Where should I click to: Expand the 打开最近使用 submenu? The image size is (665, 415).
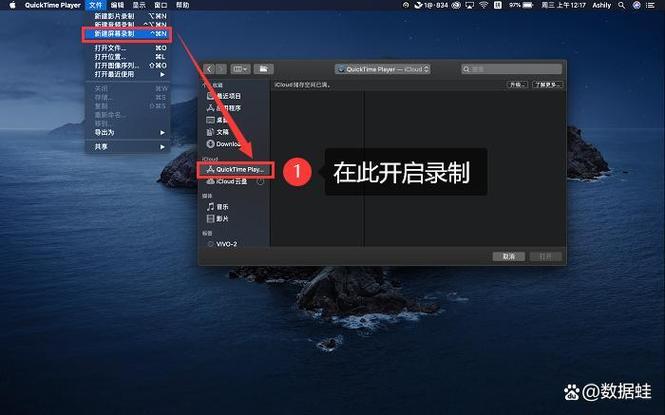pos(128,74)
